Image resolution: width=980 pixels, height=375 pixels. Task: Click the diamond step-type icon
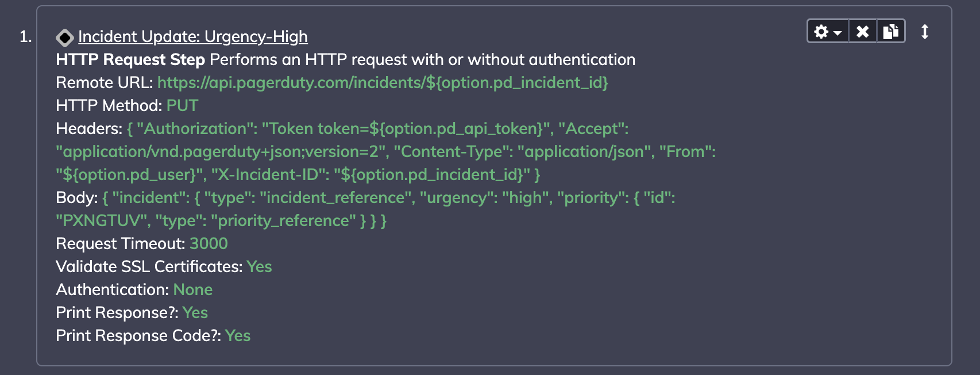tap(65, 38)
